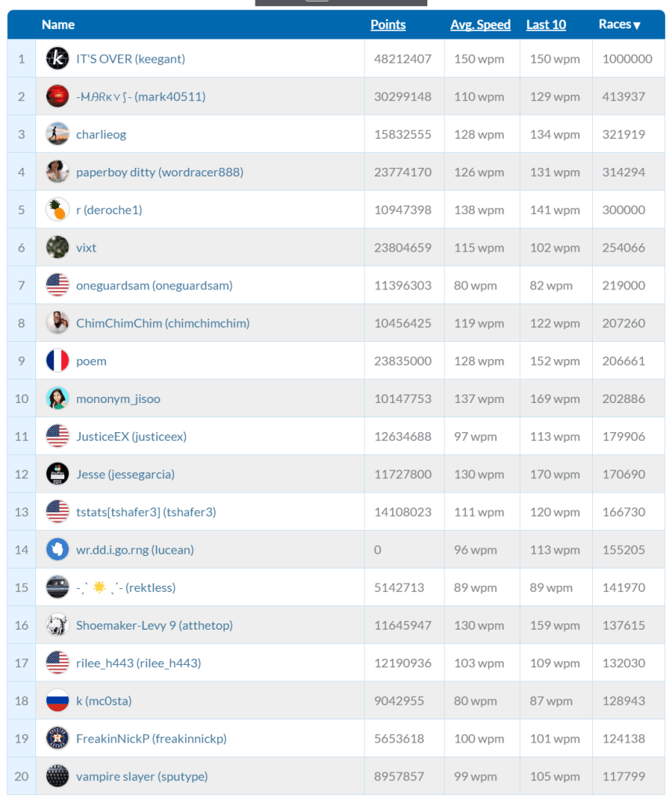Sort the table by Races column
Image resolution: width=672 pixels, height=803 pixels.
coord(619,24)
